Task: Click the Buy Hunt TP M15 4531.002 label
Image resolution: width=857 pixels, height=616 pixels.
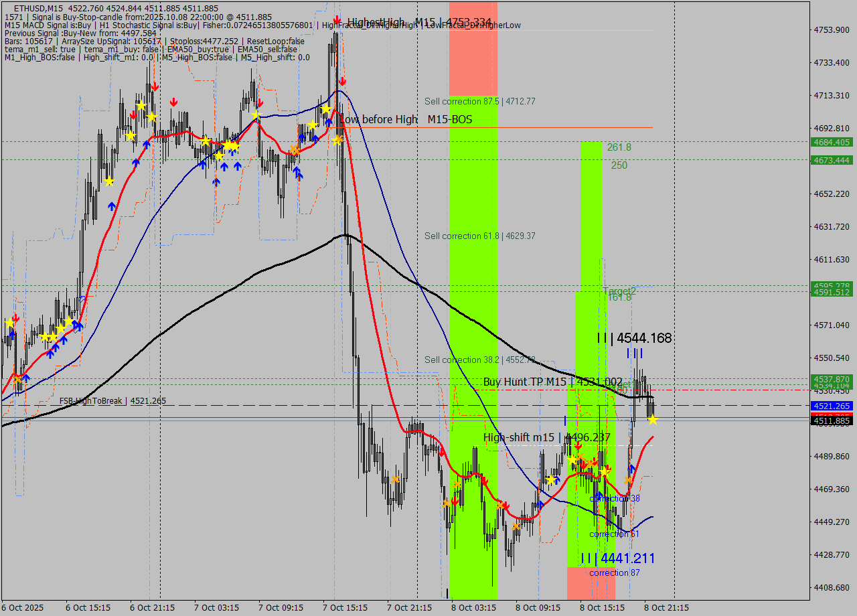Action: coord(536,382)
